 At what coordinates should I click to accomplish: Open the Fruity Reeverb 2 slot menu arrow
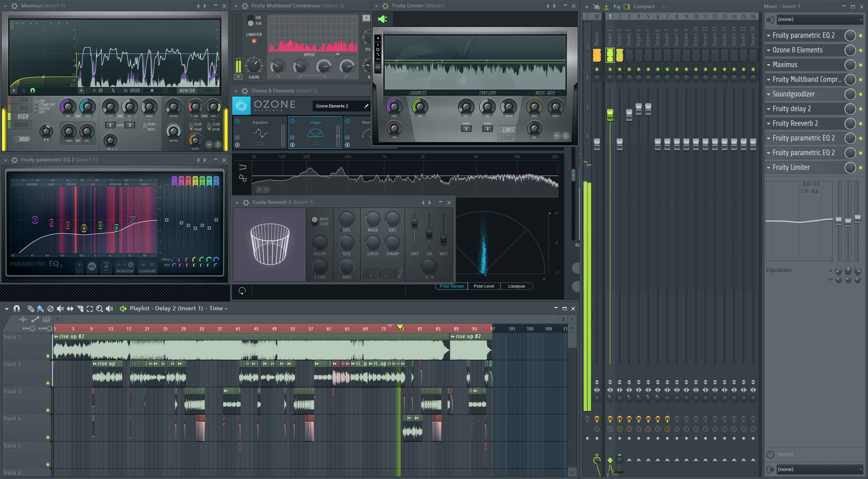click(769, 124)
